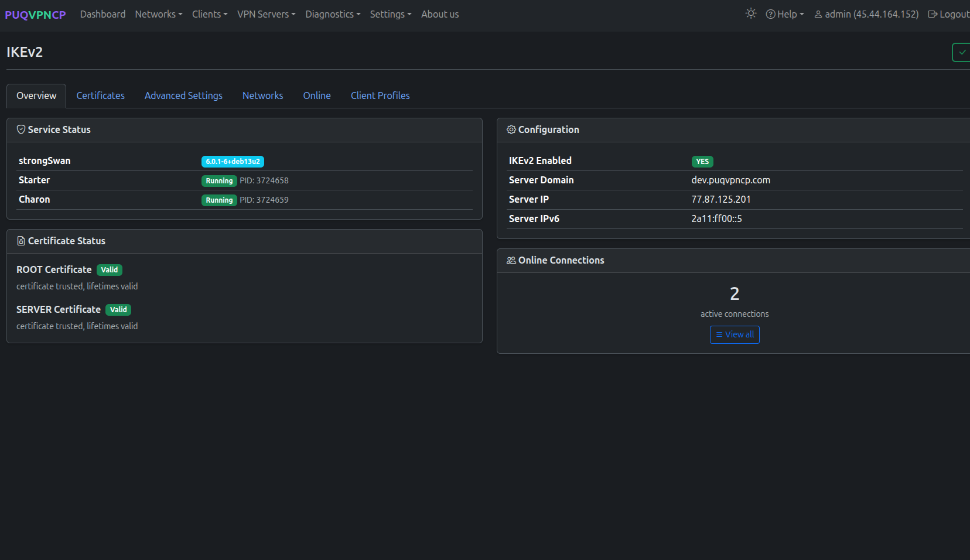970x560 pixels.
Task: Open the About us page
Action: [x=440, y=14]
